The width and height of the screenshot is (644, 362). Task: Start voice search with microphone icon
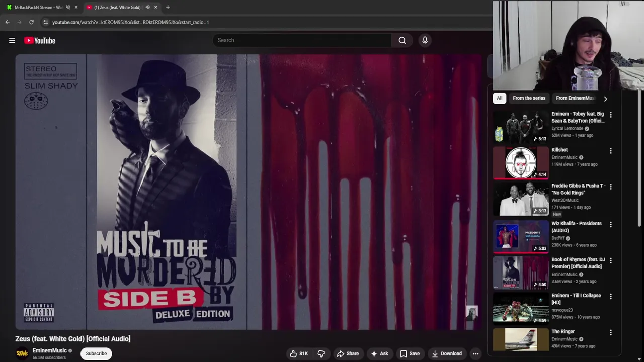pos(425,40)
